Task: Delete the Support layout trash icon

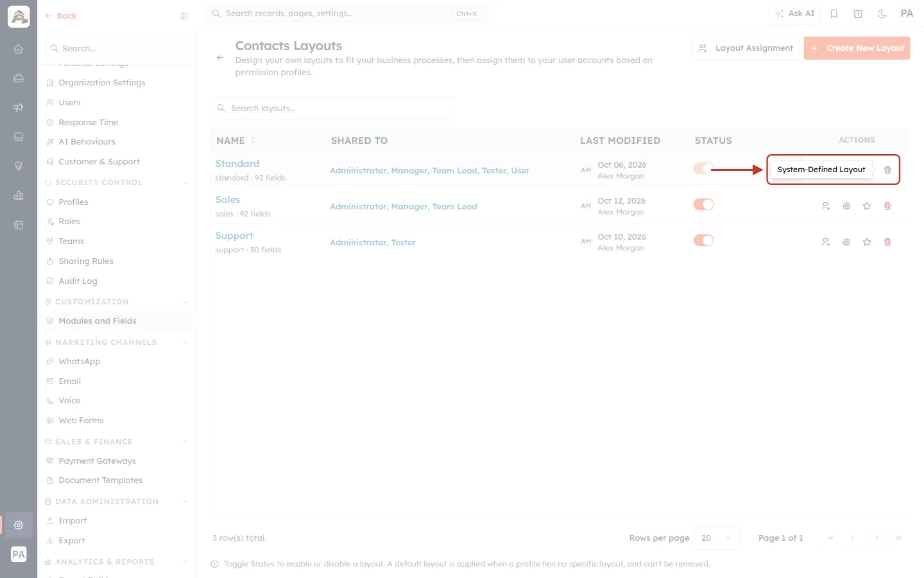Action: pos(887,242)
